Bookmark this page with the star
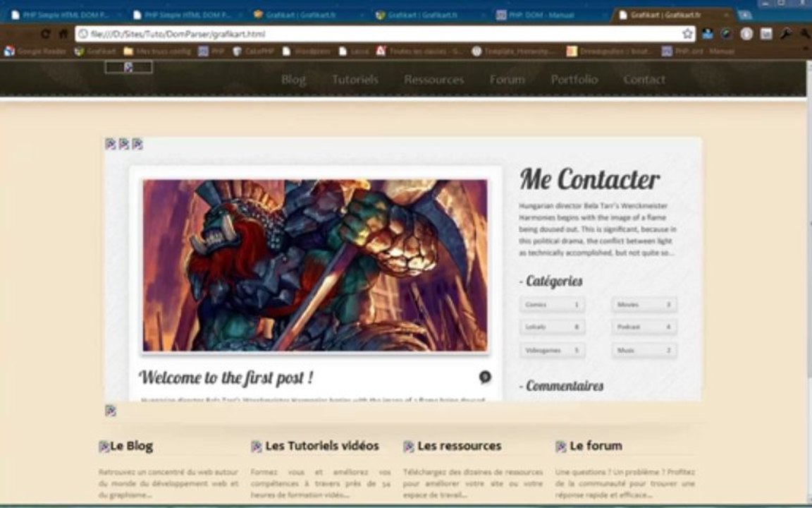 click(687, 34)
